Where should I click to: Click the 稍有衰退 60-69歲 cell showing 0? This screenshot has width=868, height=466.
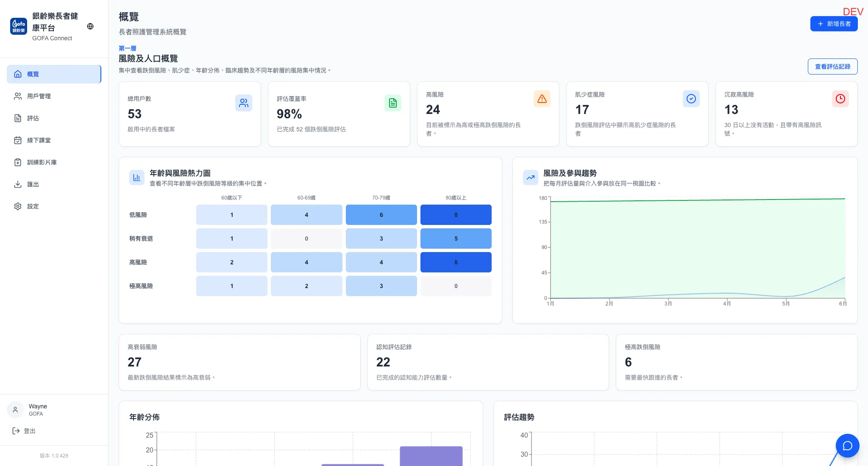pyautogui.click(x=306, y=239)
